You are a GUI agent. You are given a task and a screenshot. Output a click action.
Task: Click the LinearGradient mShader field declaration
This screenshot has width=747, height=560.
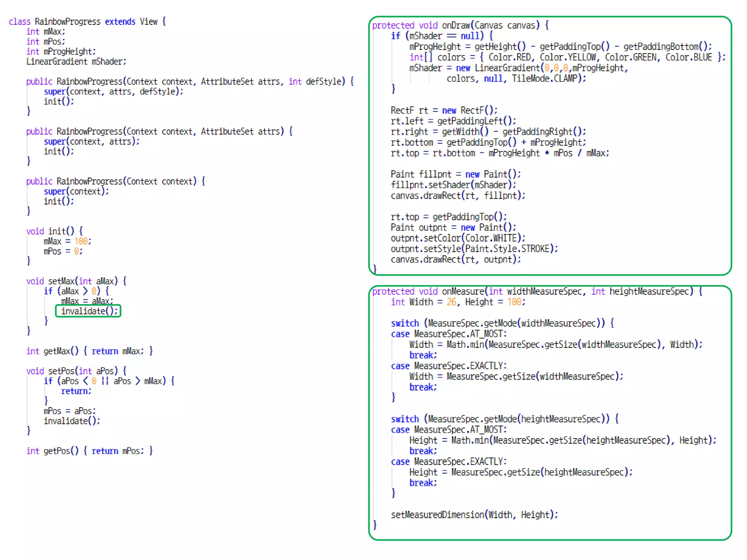tap(76, 61)
